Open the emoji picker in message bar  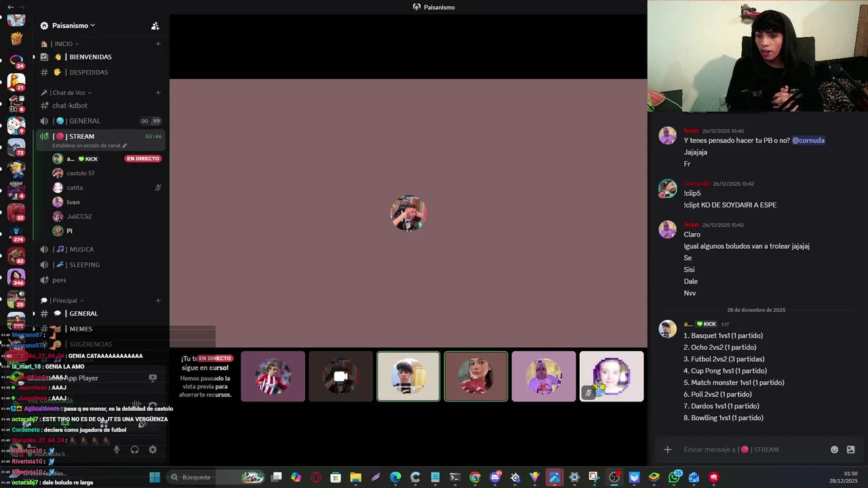tap(834, 449)
